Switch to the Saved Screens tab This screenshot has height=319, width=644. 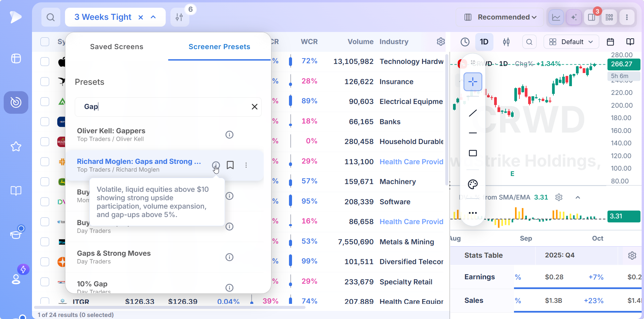point(117,47)
